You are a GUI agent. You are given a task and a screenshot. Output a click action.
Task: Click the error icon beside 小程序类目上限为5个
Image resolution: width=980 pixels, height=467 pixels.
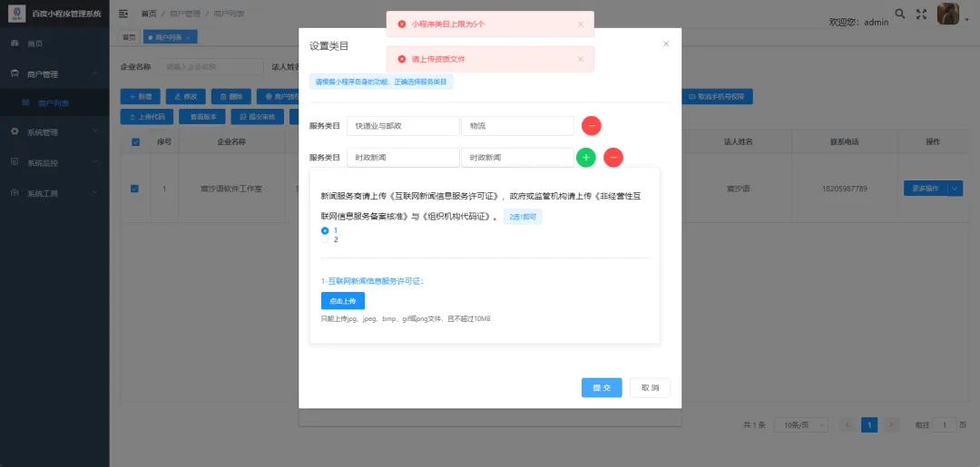click(402, 24)
